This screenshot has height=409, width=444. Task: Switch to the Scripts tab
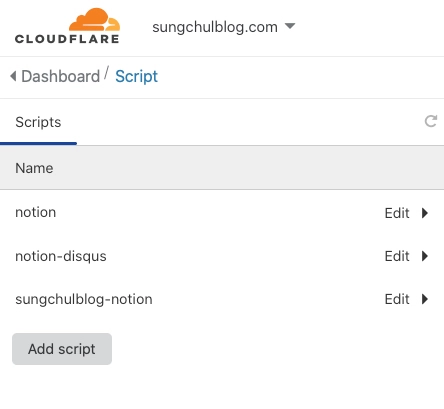[x=38, y=122]
